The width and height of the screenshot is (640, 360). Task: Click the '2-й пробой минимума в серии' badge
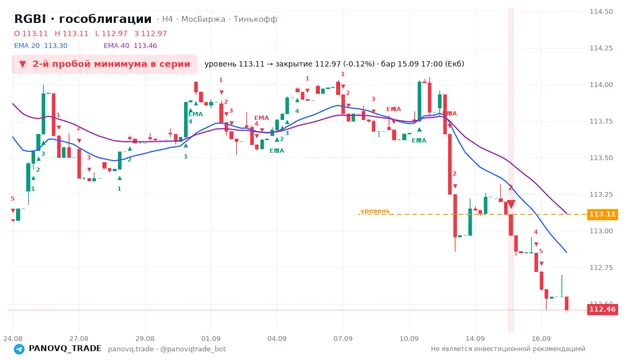pyautogui.click(x=105, y=64)
